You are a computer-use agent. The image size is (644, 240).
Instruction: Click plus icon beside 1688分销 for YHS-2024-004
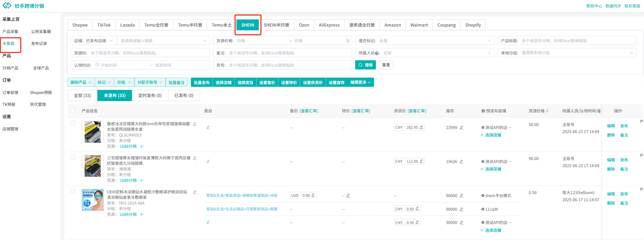(x=142, y=214)
